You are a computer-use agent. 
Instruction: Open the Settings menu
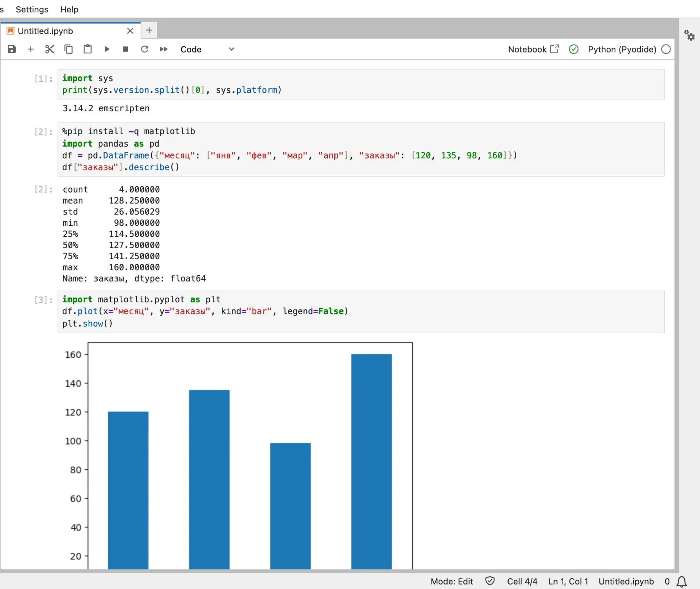click(32, 9)
